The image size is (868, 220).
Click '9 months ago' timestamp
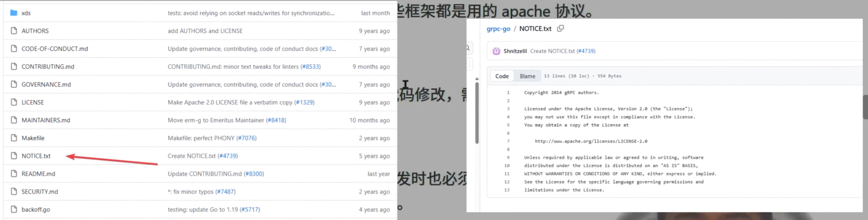(x=371, y=67)
